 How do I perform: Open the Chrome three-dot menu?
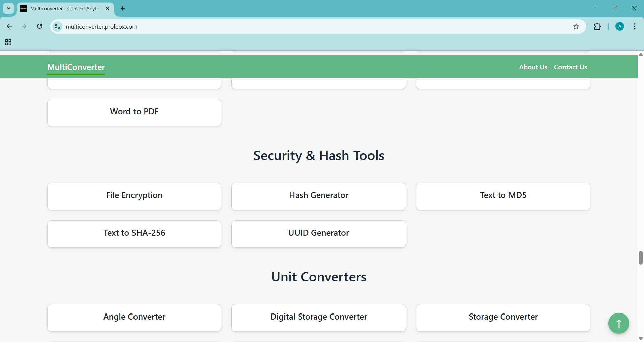635,26
